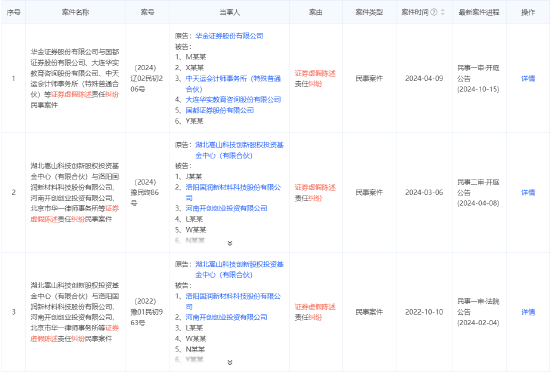Expand the party list in row 3

click(x=230, y=362)
